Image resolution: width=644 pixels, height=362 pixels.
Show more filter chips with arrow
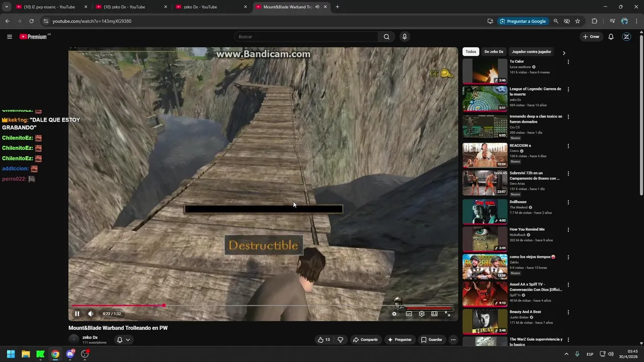563,53
